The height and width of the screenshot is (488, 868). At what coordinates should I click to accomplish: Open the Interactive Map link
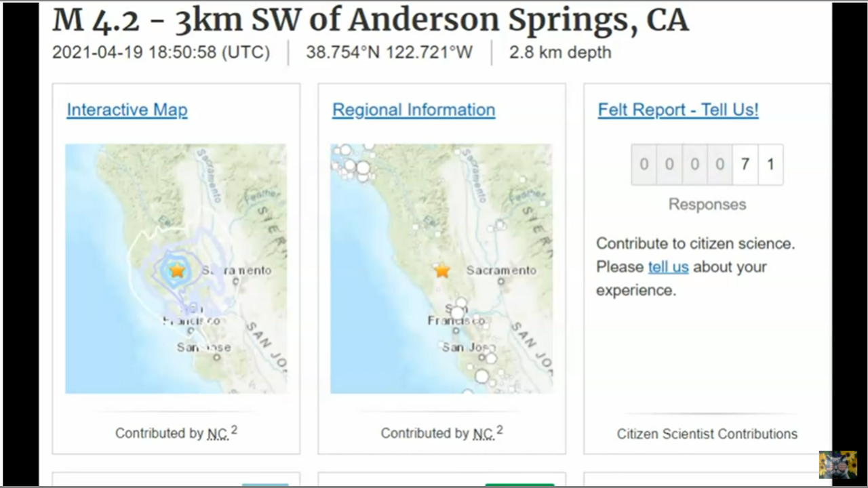[127, 110]
